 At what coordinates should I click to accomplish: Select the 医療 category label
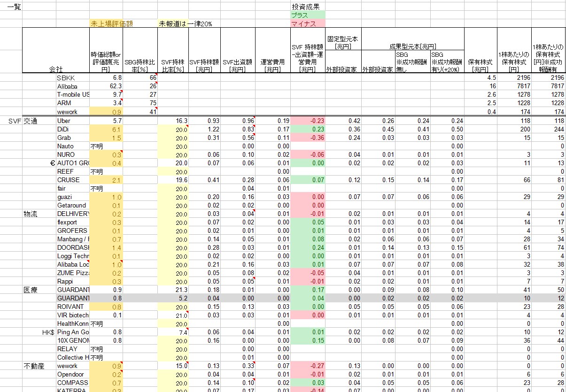point(39,290)
